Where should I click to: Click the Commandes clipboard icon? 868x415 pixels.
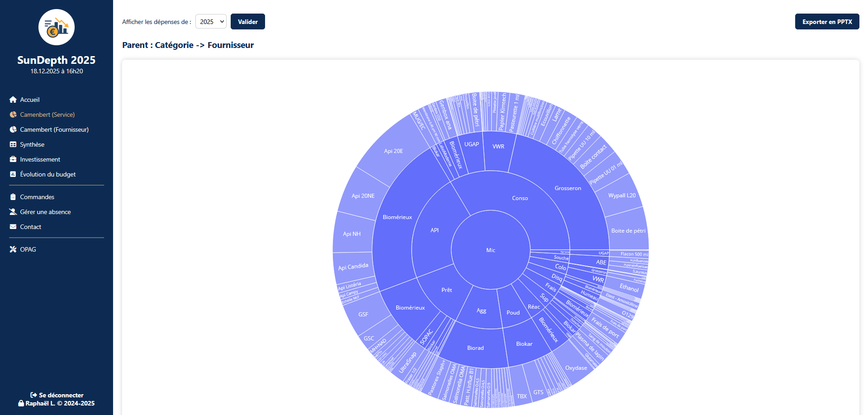click(x=13, y=197)
